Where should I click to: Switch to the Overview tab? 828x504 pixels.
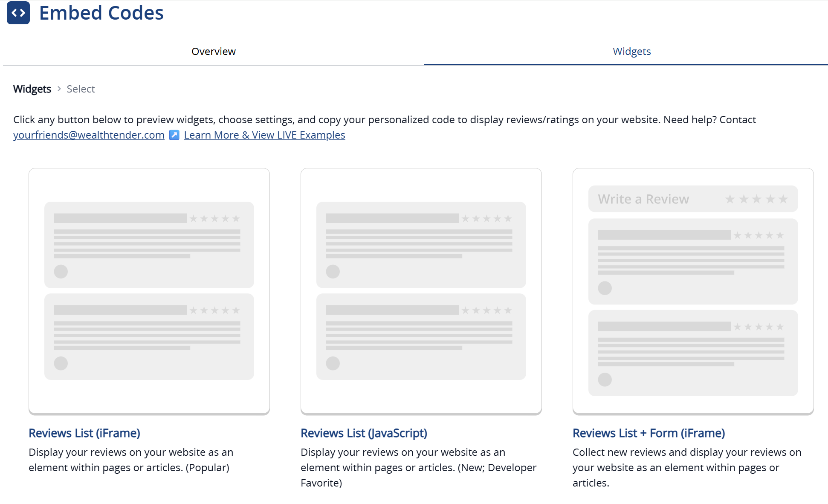point(213,52)
